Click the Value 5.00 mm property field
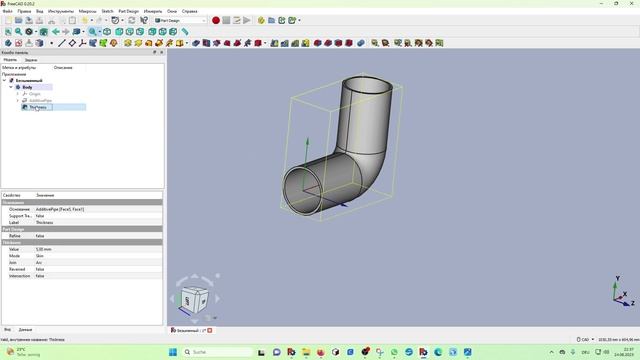This screenshot has width=640, height=360. [98, 249]
